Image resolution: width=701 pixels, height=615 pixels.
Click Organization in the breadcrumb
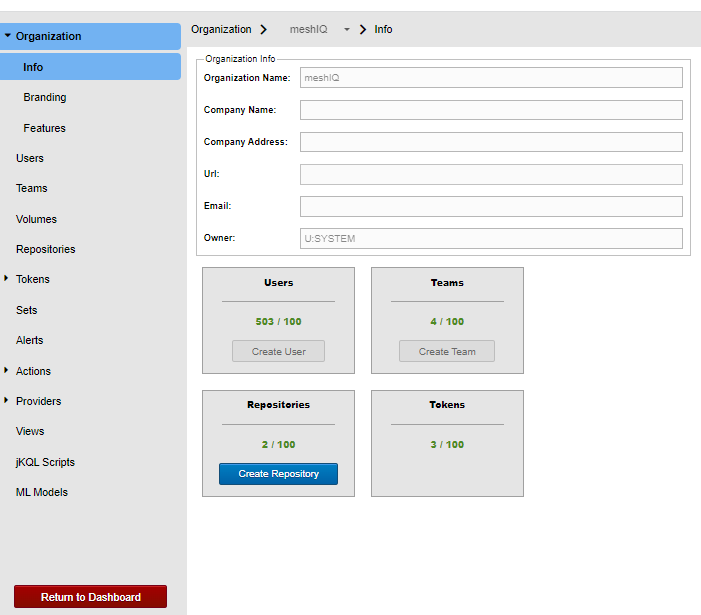click(x=221, y=29)
